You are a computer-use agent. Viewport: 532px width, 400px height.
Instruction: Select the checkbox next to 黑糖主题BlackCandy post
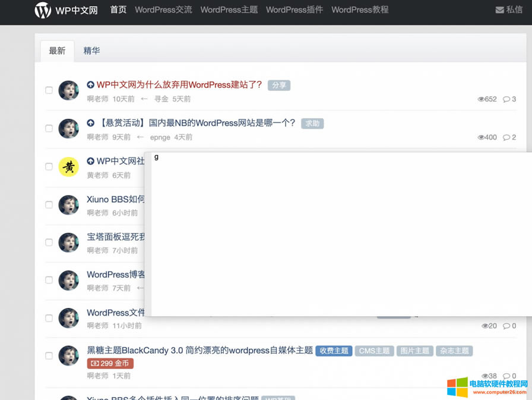click(x=49, y=356)
